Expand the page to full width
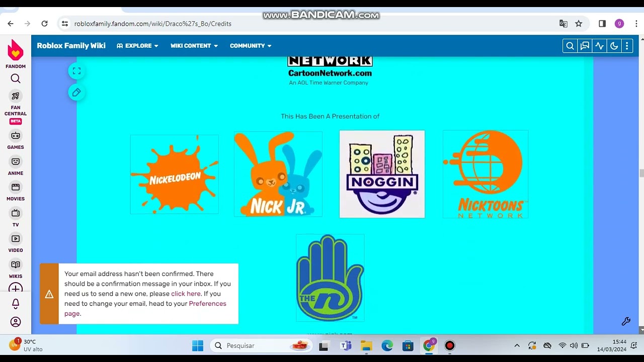644x362 pixels. point(76,71)
